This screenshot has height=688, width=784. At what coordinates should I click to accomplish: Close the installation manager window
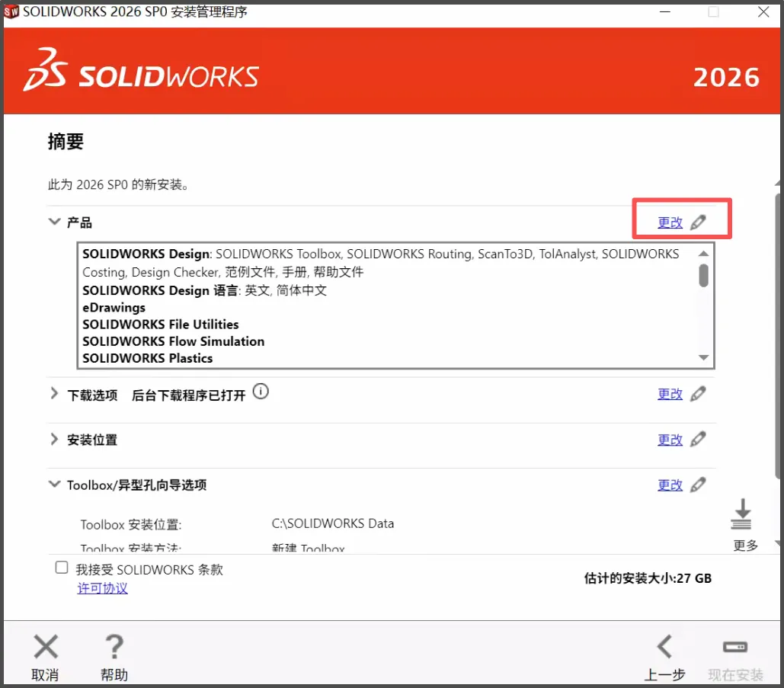coord(763,11)
